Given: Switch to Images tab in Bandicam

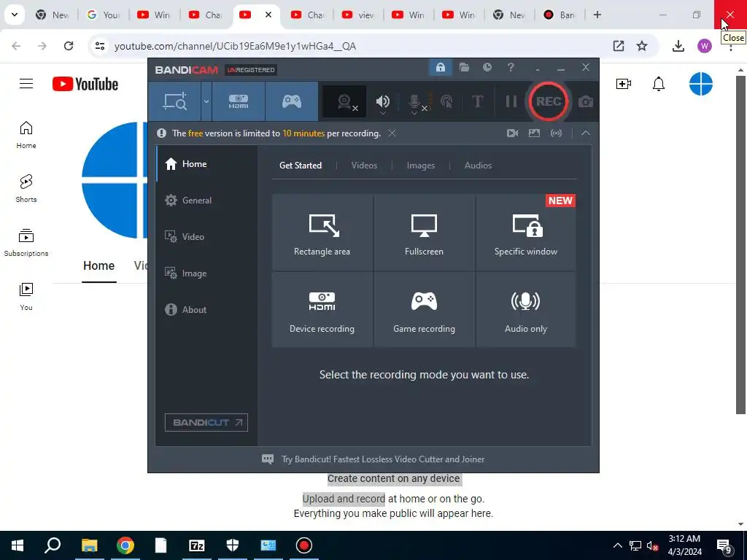Looking at the screenshot, I should (x=421, y=166).
